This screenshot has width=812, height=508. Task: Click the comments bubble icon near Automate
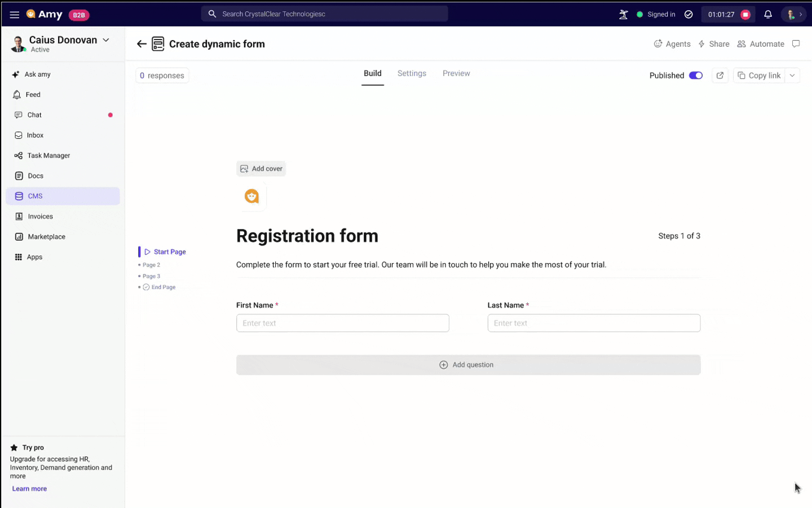[796, 44]
